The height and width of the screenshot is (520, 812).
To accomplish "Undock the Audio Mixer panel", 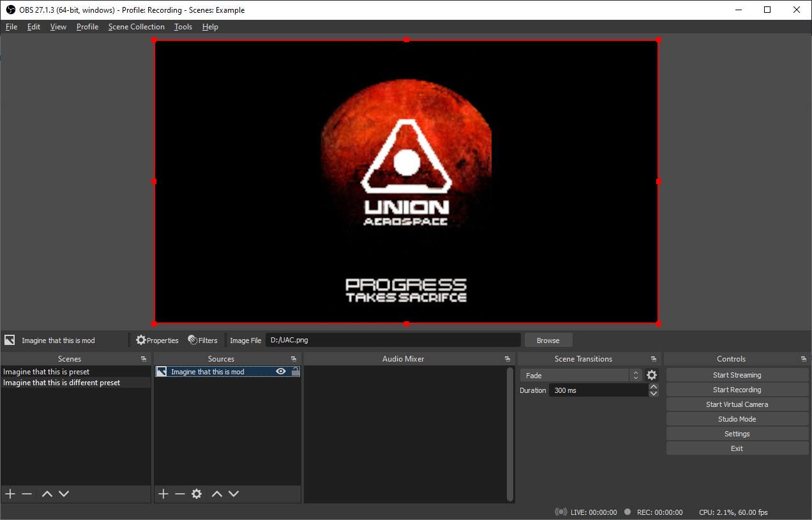I will click(x=507, y=359).
